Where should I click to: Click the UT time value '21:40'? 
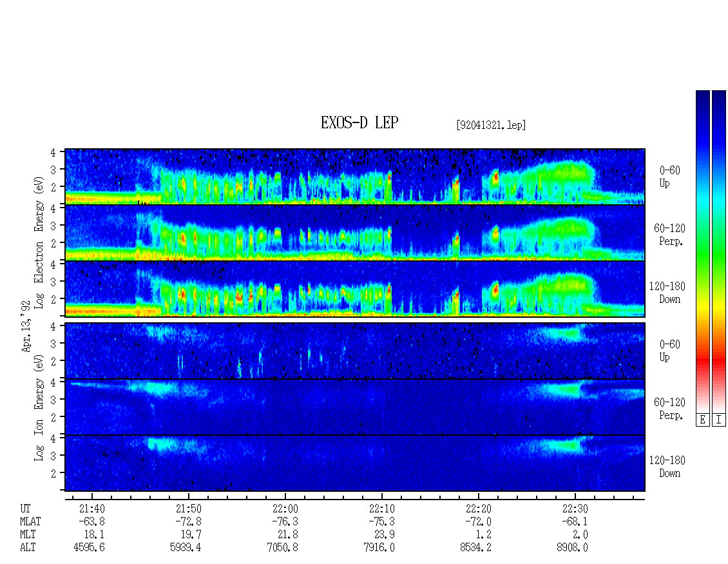(x=92, y=509)
